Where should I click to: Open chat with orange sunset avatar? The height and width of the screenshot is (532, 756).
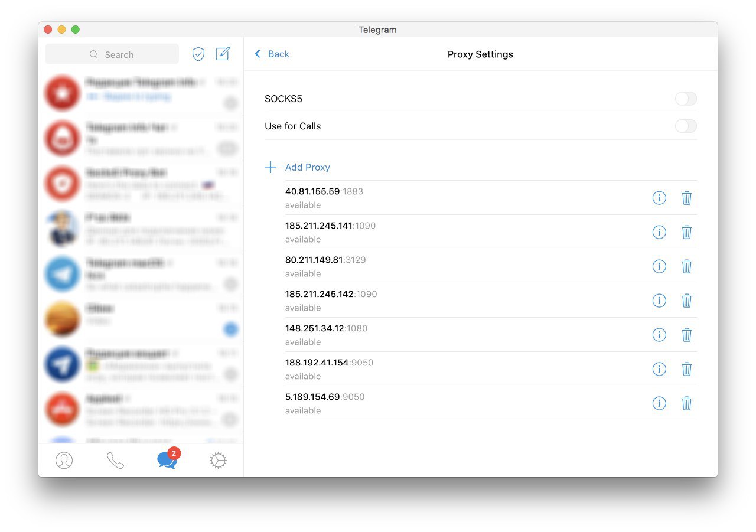click(141, 319)
